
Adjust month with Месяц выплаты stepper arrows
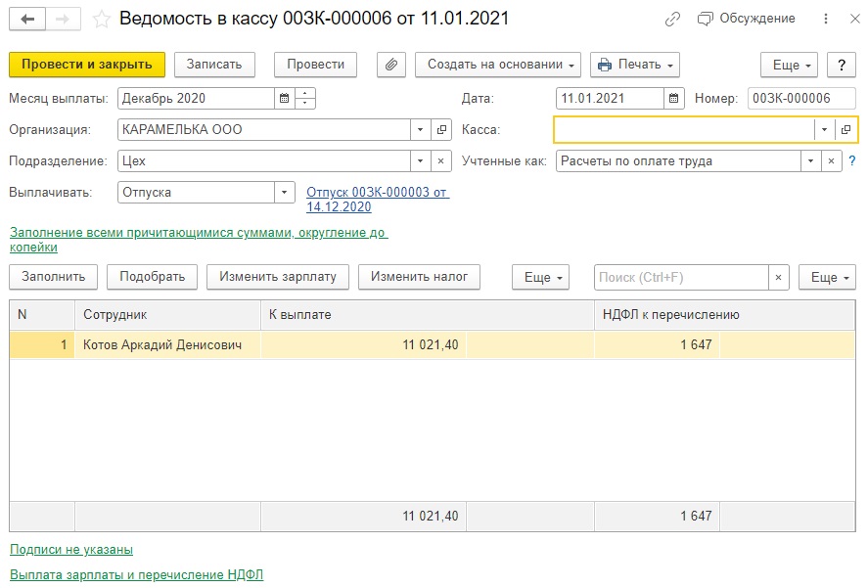(305, 99)
